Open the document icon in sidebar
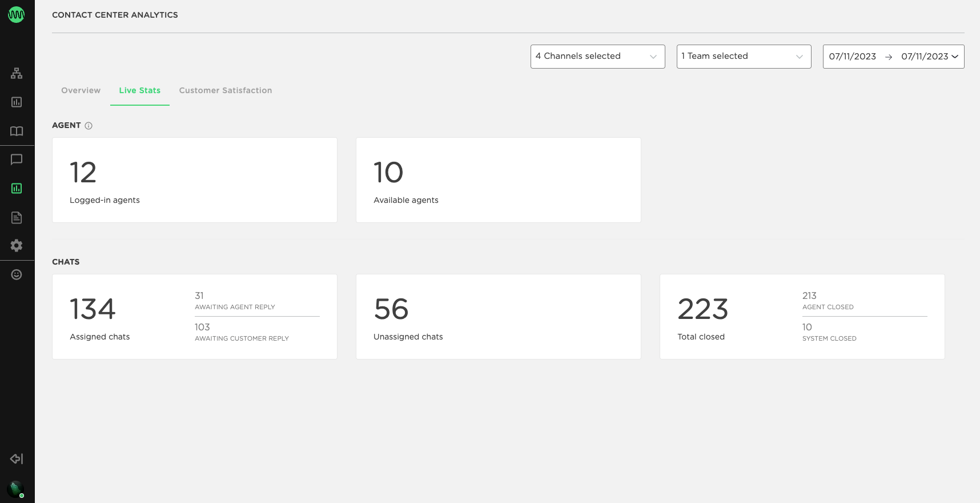The height and width of the screenshot is (503, 980). pyautogui.click(x=17, y=217)
